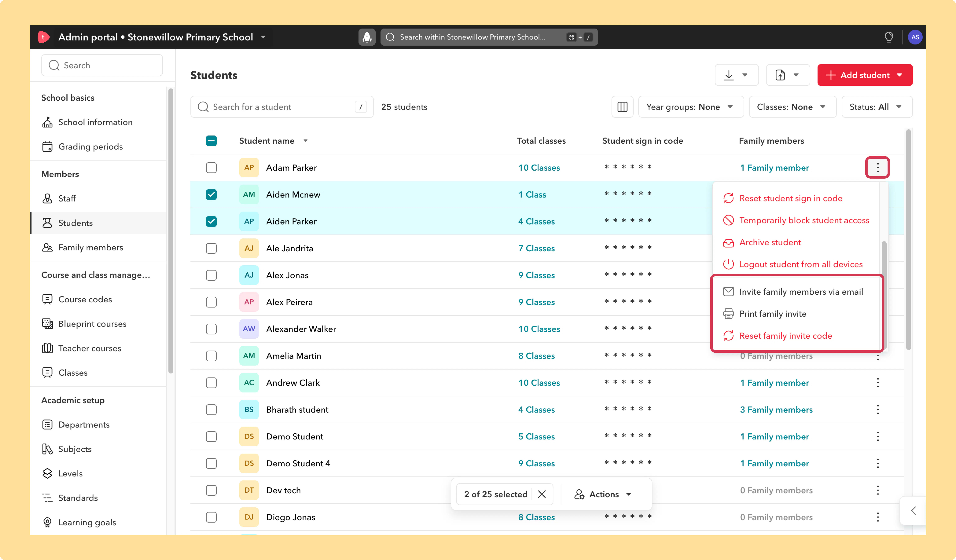Expand the school switcher dropdown arrow
This screenshot has width=956, height=560.
263,37
